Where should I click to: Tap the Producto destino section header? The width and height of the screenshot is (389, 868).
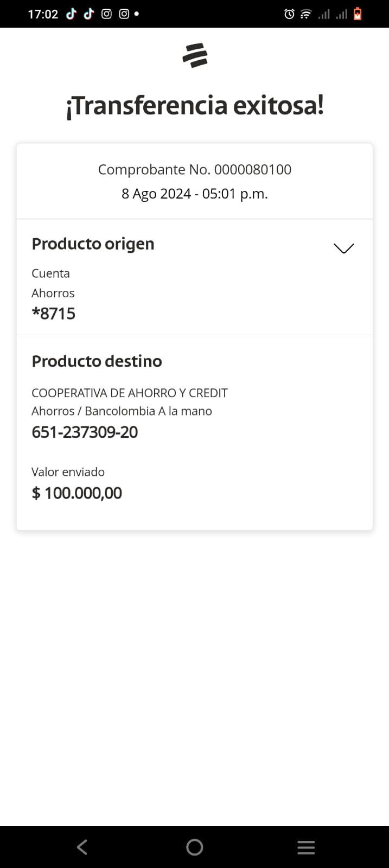coord(97,361)
